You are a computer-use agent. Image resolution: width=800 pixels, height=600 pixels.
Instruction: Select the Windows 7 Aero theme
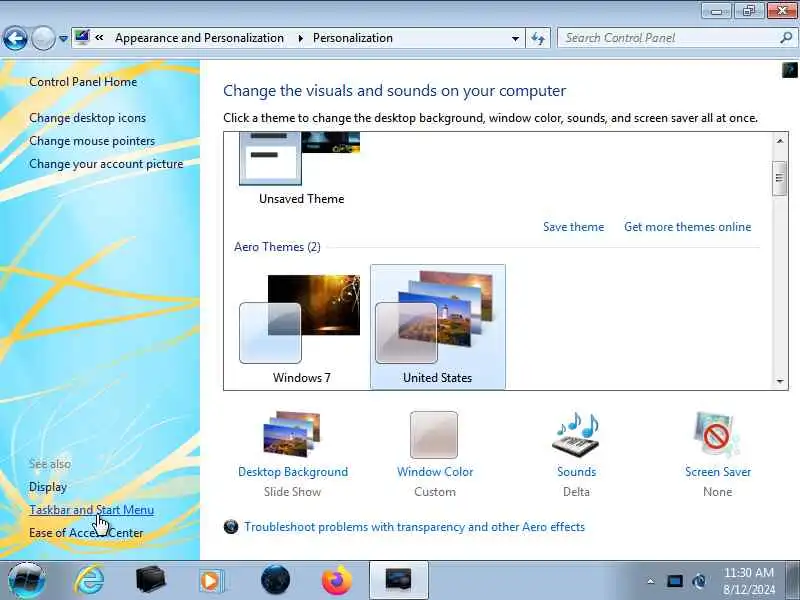click(x=301, y=328)
